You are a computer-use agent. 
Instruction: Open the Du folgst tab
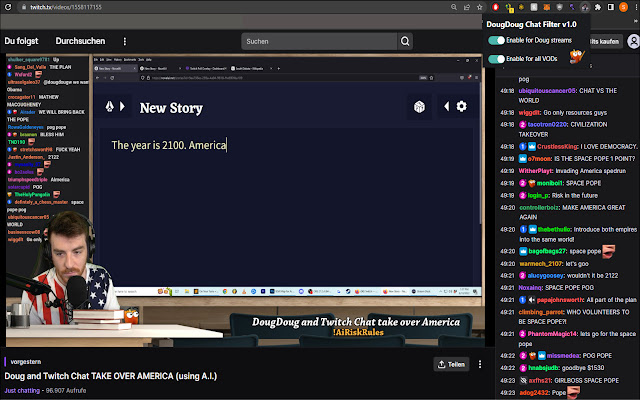(21, 41)
